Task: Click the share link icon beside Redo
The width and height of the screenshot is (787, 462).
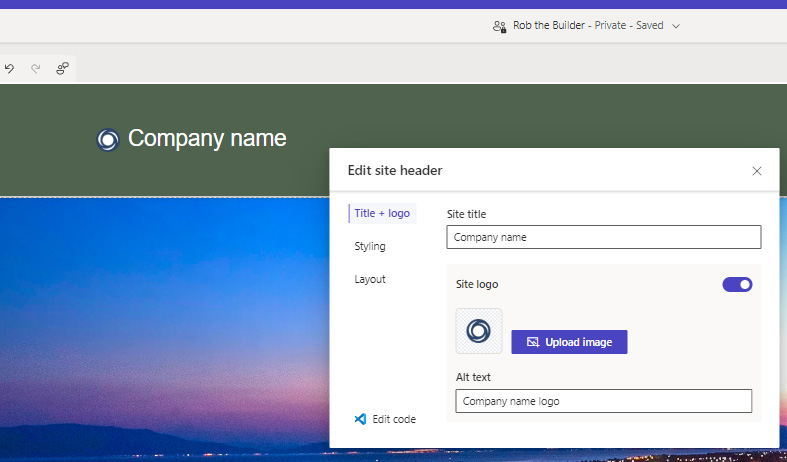Action: [62, 68]
